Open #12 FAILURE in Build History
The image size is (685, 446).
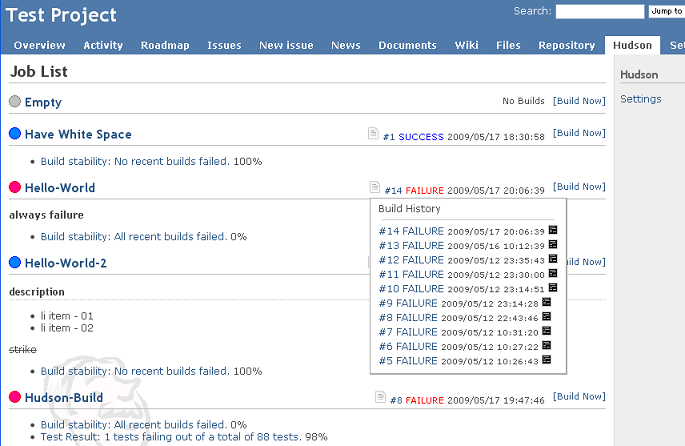(x=411, y=260)
